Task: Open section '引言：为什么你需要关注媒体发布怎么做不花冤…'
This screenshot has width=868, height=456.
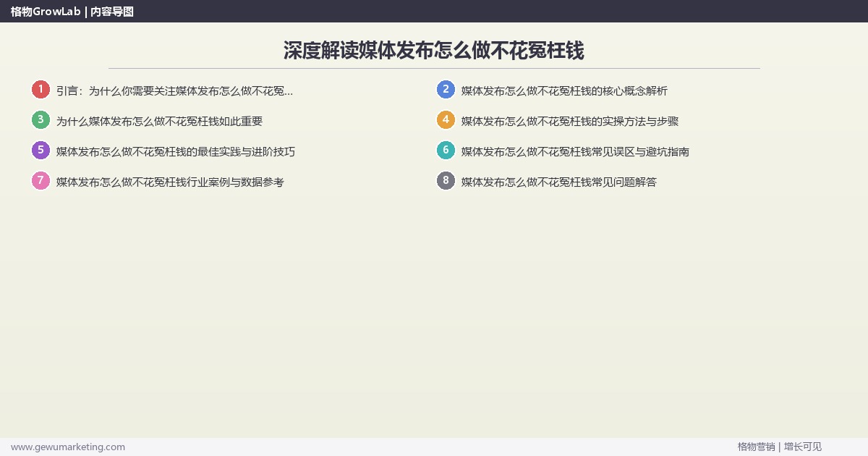Action: click(175, 91)
